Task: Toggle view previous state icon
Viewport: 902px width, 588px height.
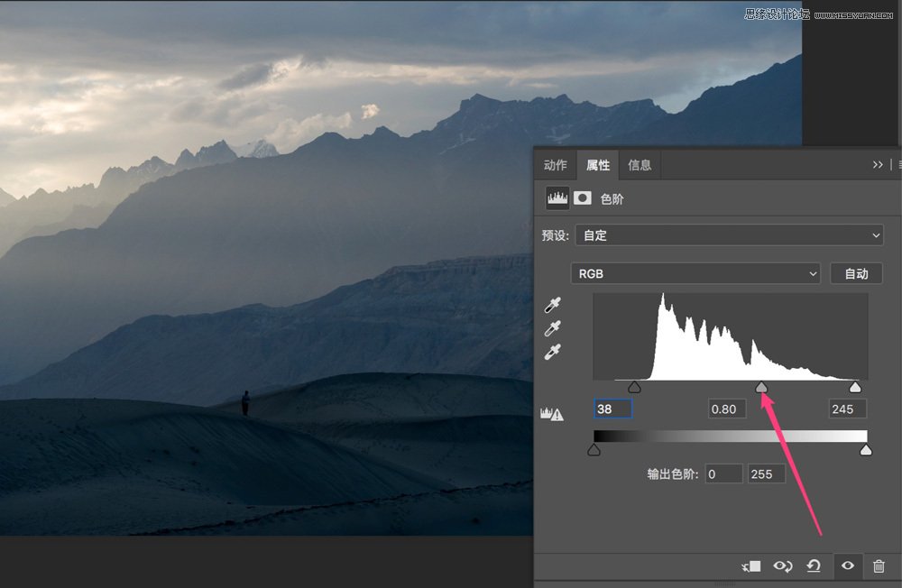Action: 783,566
